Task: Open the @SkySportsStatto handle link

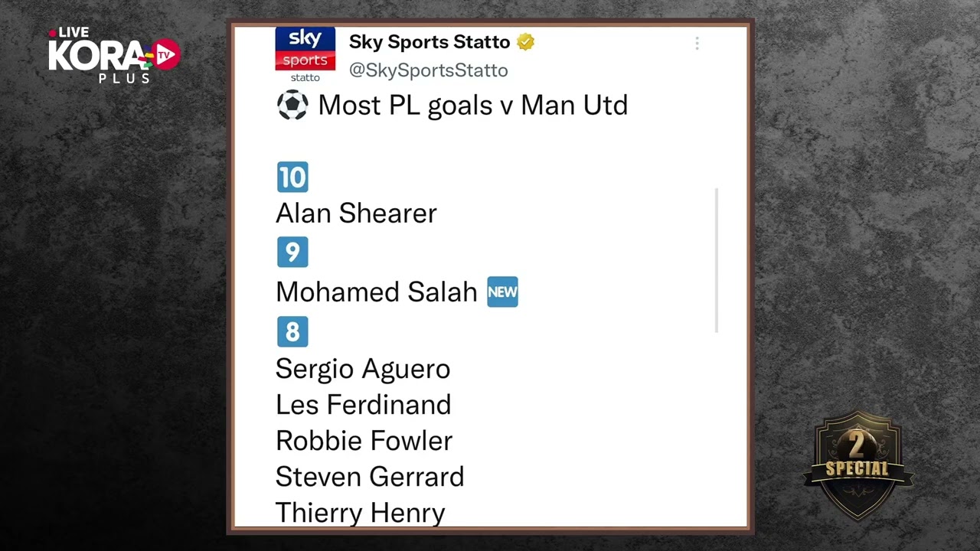Action: coord(428,70)
